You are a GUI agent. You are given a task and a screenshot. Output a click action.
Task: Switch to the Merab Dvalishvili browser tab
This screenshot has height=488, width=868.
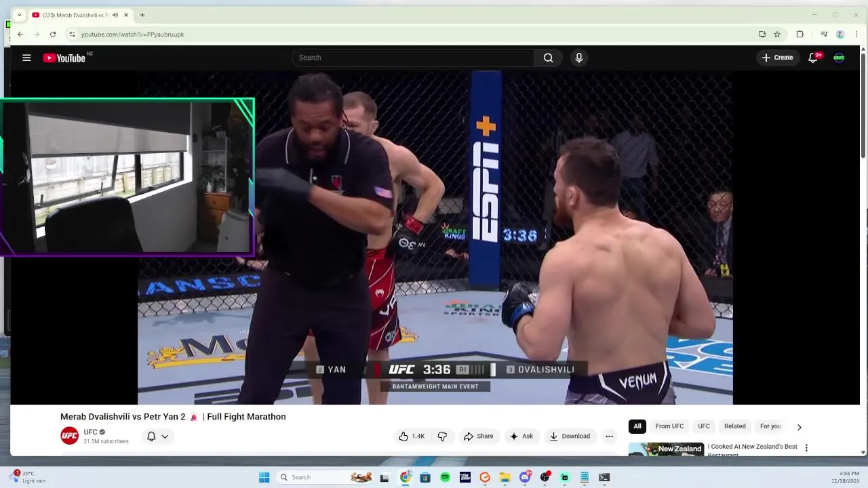tap(75, 15)
